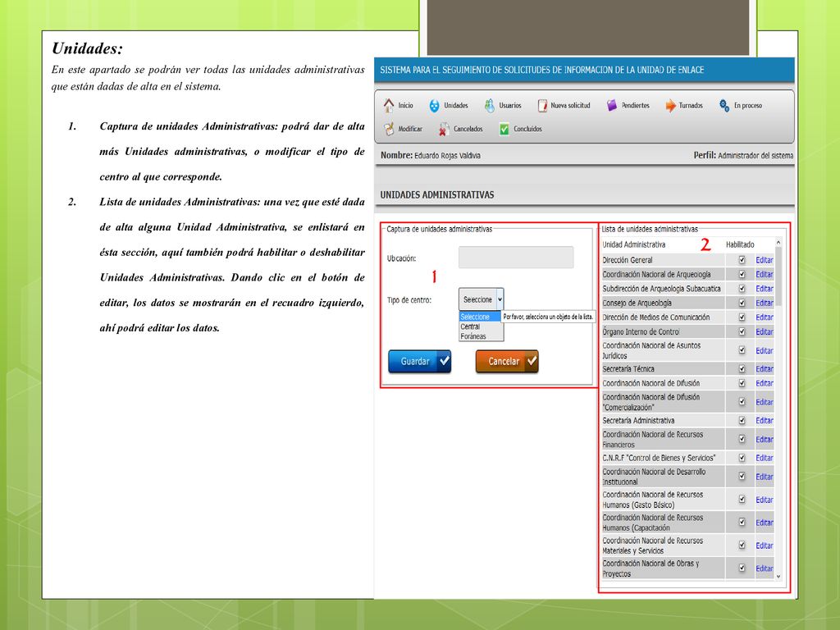
Task: Open the En proceso gears icon
Action: click(x=724, y=106)
